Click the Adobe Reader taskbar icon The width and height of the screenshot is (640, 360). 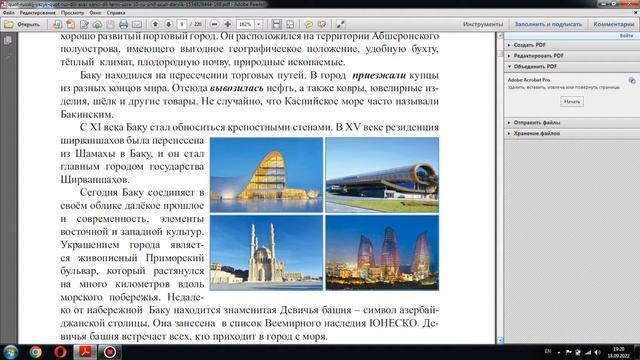tap(85, 352)
